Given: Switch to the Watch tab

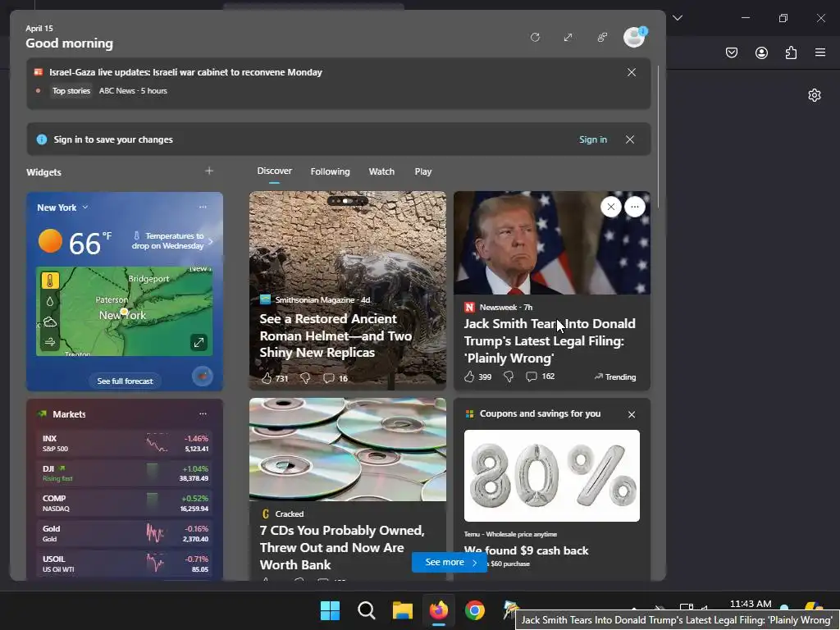Looking at the screenshot, I should (381, 171).
